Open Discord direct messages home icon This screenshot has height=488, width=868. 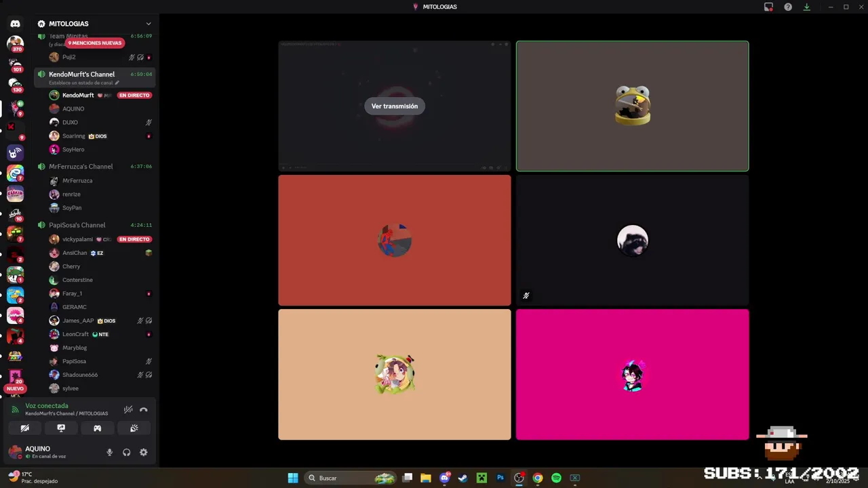click(x=15, y=24)
